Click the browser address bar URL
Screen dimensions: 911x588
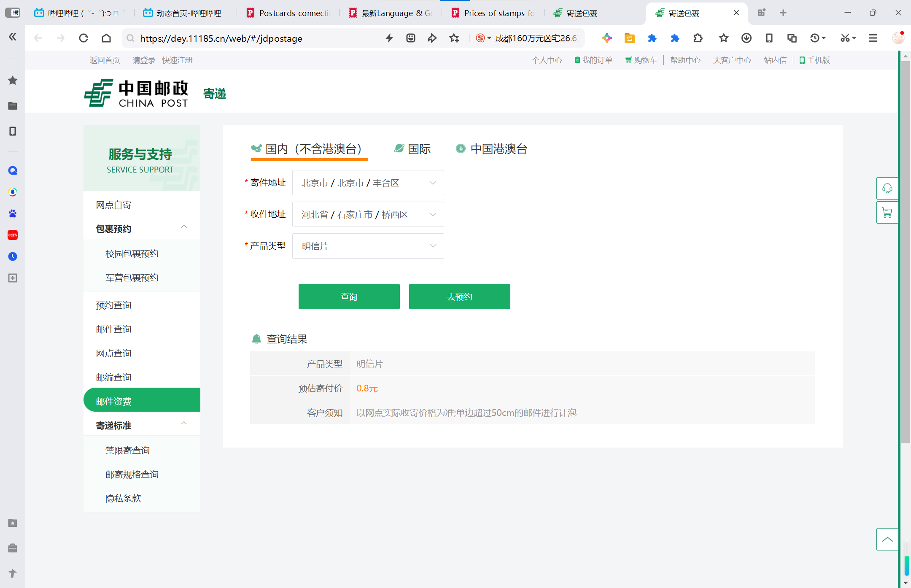point(221,38)
